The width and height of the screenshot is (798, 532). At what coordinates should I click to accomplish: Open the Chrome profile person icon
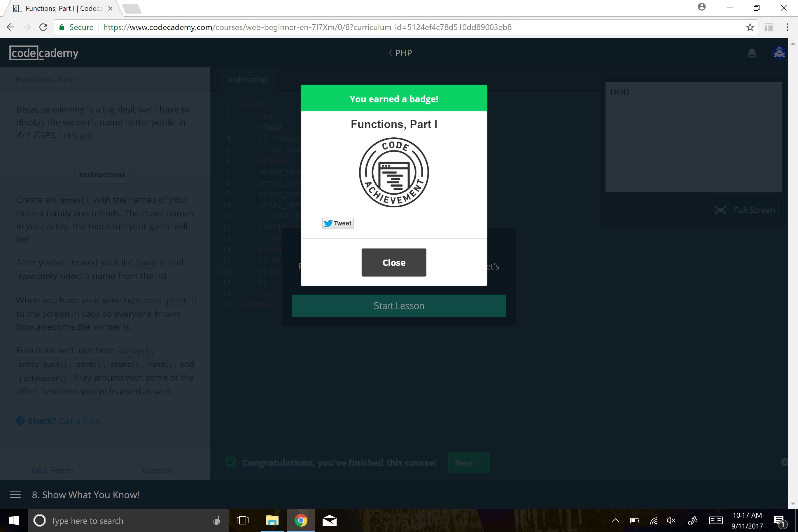click(x=702, y=7)
